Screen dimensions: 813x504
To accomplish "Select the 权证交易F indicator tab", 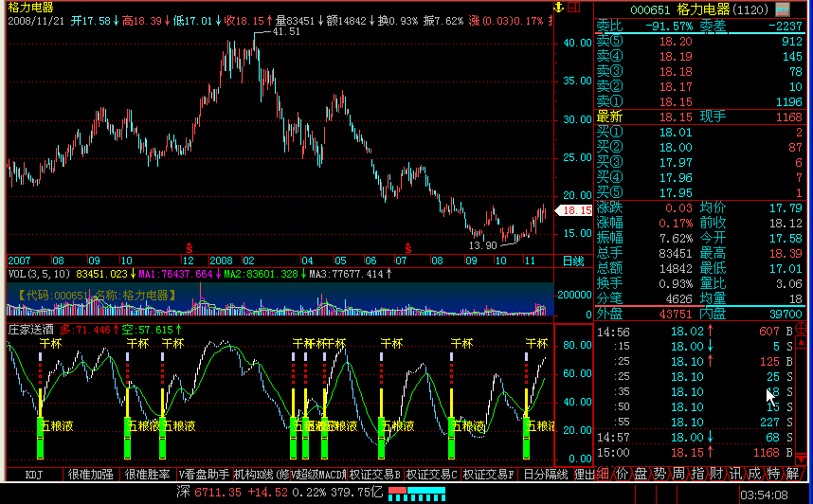I will [x=488, y=475].
